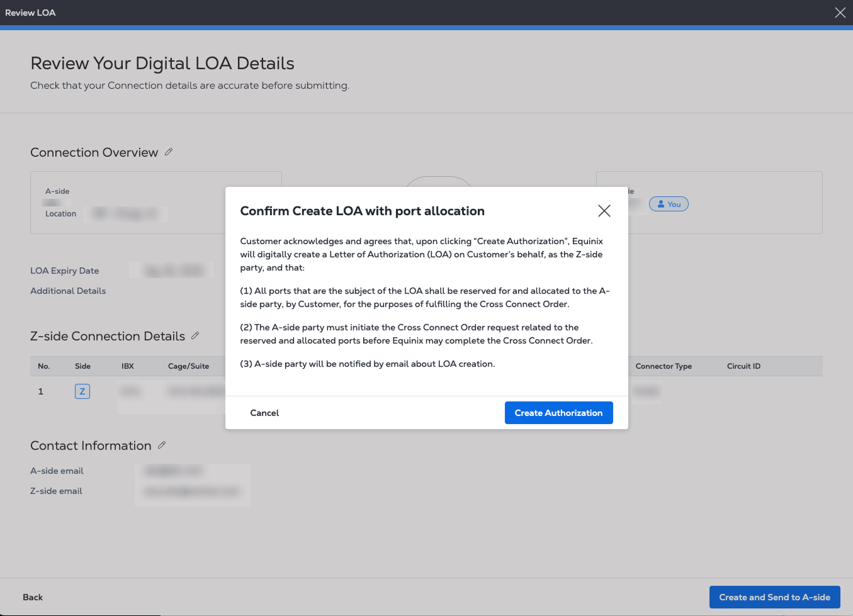853x616 pixels.
Task: Click the blurred A-side email value
Action: pyautogui.click(x=173, y=471)
